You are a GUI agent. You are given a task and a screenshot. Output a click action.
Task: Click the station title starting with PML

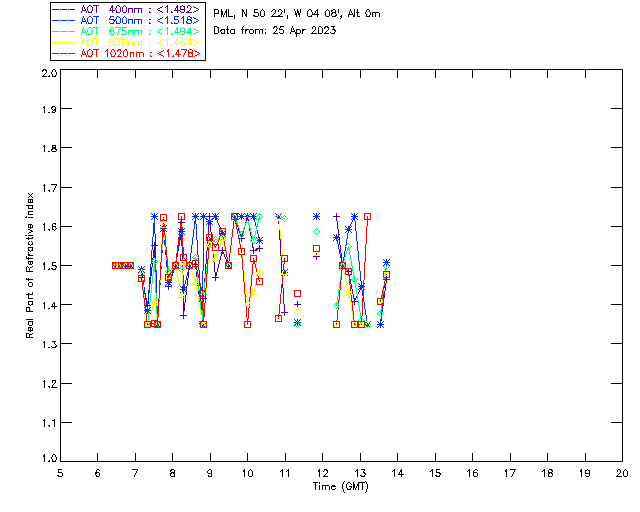pos(297,13)
